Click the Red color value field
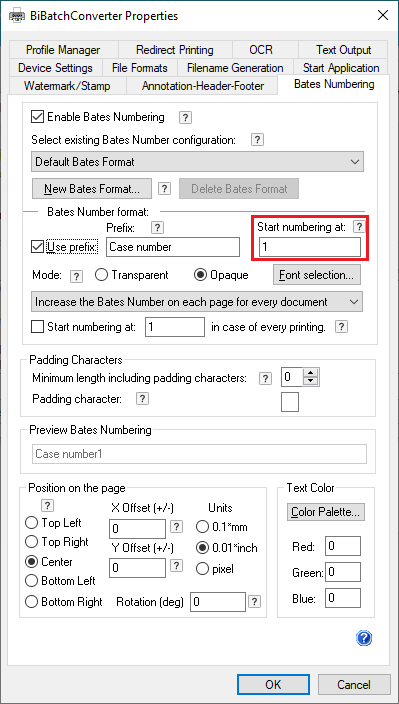The width and height of the screenshot is (399, 704). (343, 546)
